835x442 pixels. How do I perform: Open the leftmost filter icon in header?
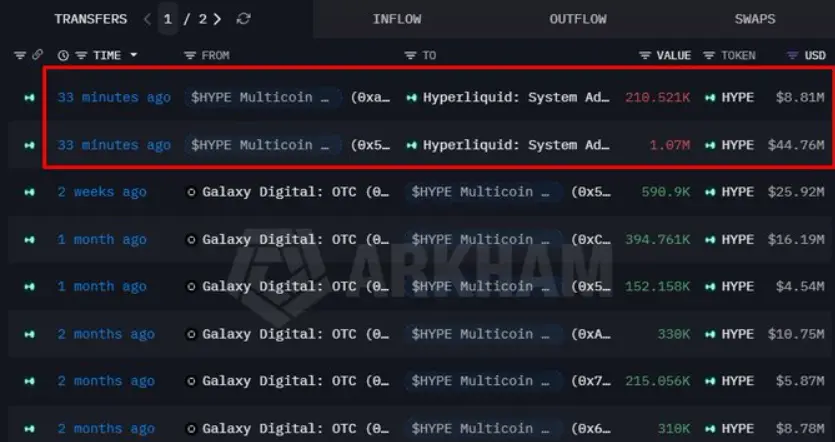(x=20, y=55)
